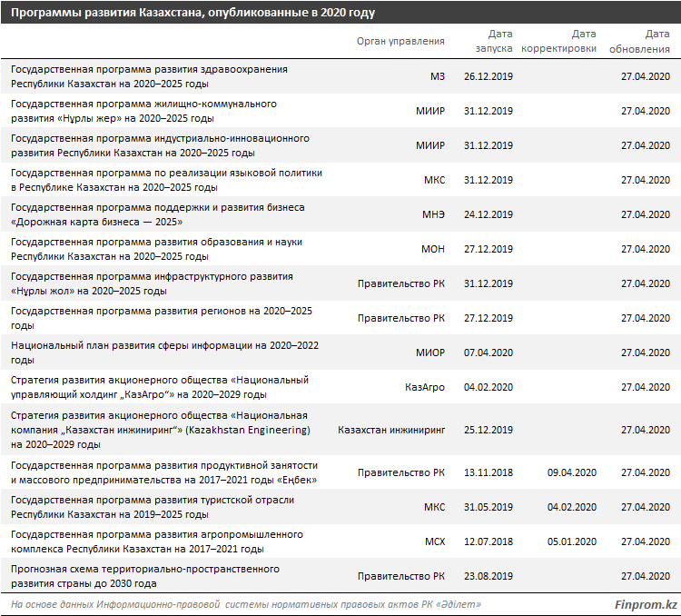Click the «Еңбек» employment program title
The width and height of the screenshot is (681, 616).
tap(164, 472)
